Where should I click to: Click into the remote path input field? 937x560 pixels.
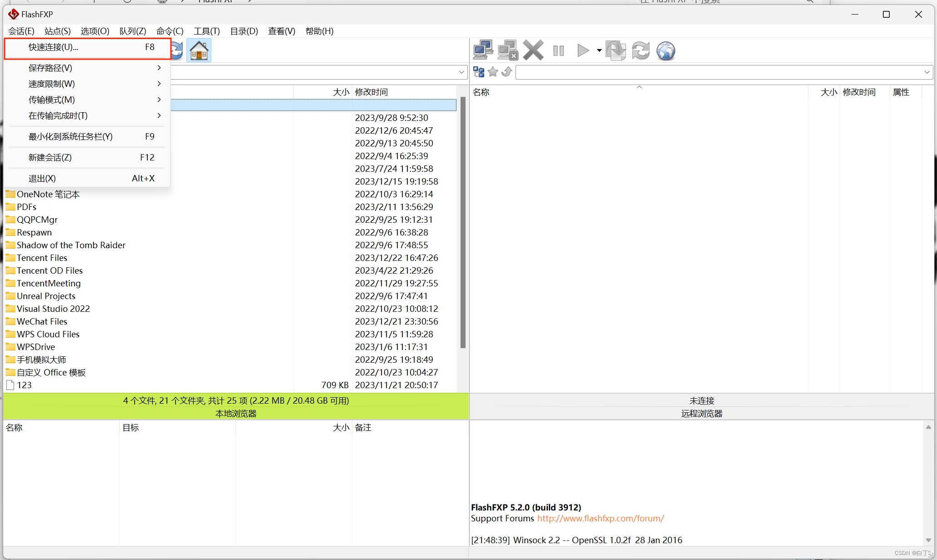719,72
